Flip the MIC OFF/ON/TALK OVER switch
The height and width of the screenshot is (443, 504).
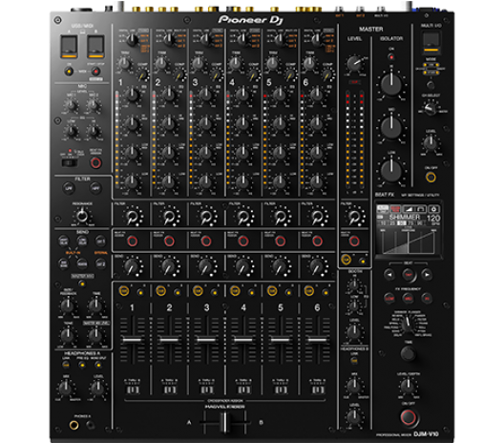tap(70, 163)
